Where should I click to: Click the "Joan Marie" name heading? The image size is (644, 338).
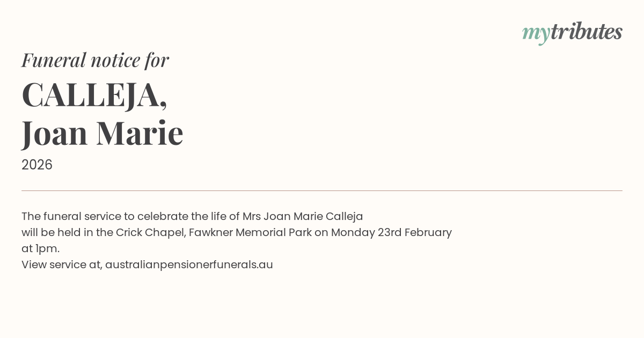pyautogui.click(x=103, y=133)
